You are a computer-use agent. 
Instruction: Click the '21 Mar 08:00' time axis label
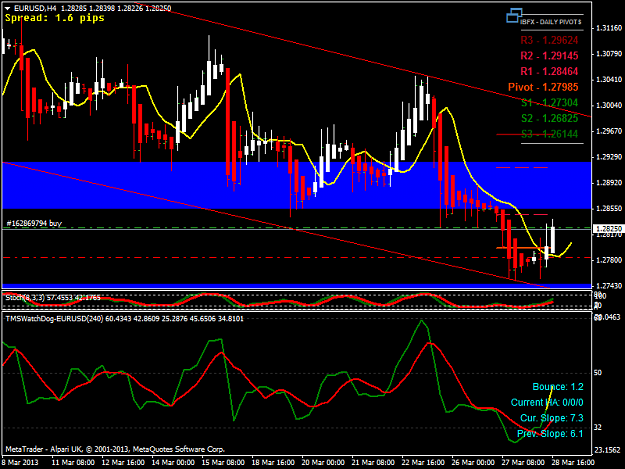(x=373, y=463)
